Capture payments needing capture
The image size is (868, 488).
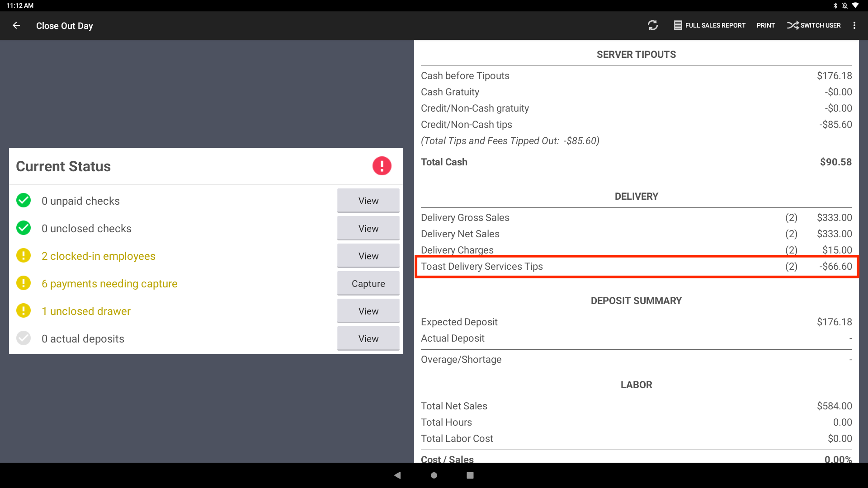coord(368,283)
